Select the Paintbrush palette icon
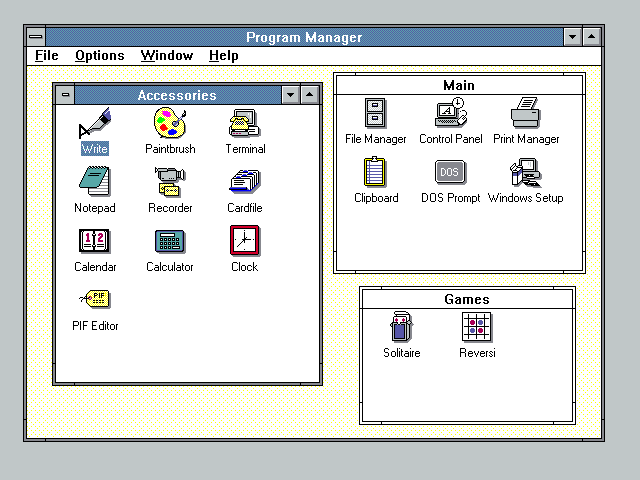 coord(170,123)
